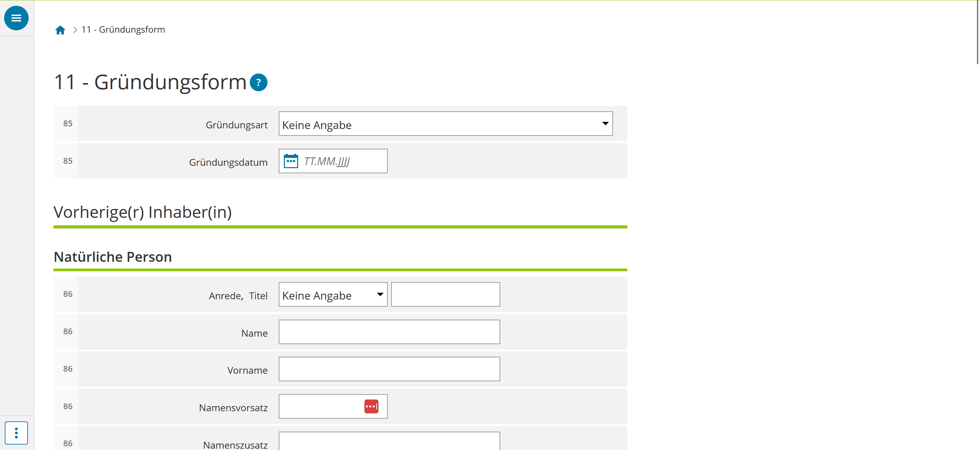980x450 pixels.
Task: Open the Anrede dropdown arrow
Action: click(380, 294)
